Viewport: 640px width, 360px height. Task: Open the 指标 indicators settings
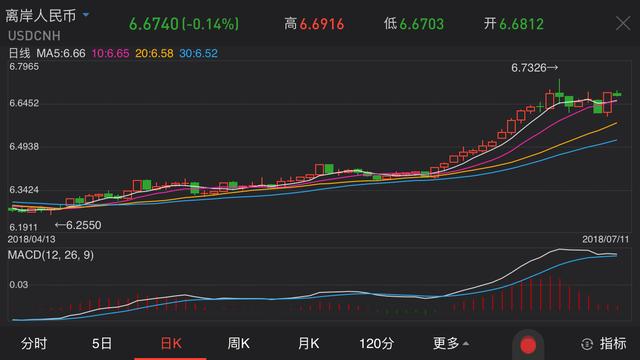(604, 344)
